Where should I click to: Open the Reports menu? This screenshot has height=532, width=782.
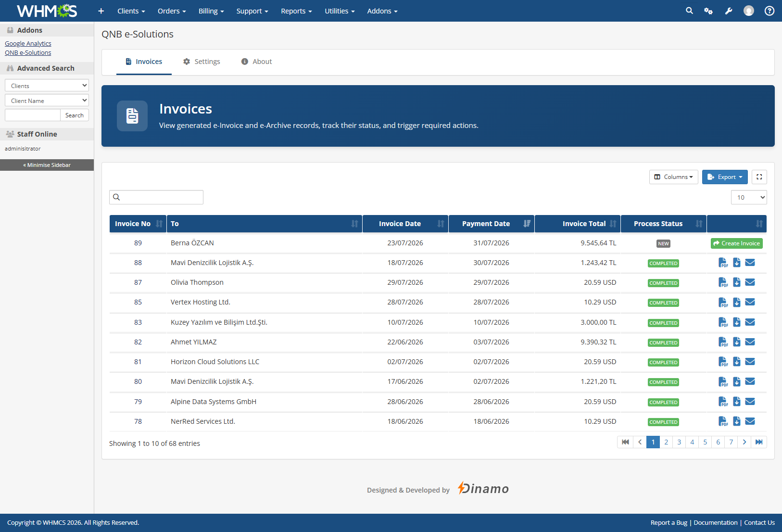coord(296,11)
